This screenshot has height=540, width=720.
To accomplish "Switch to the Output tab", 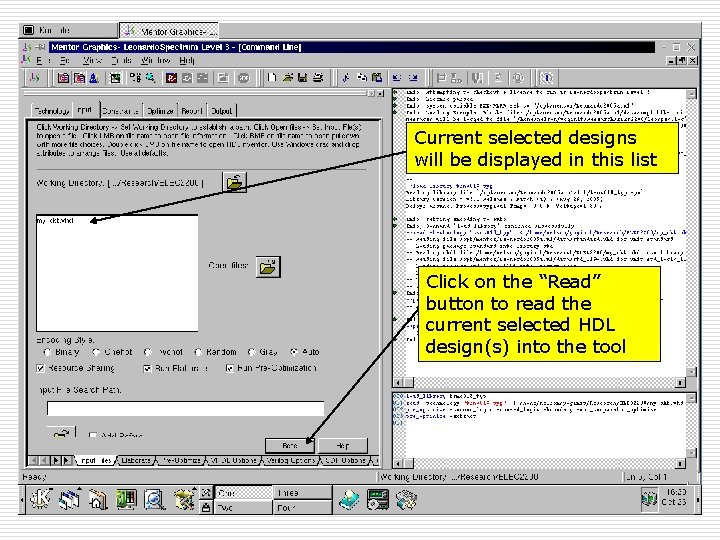I will [221, 111].
